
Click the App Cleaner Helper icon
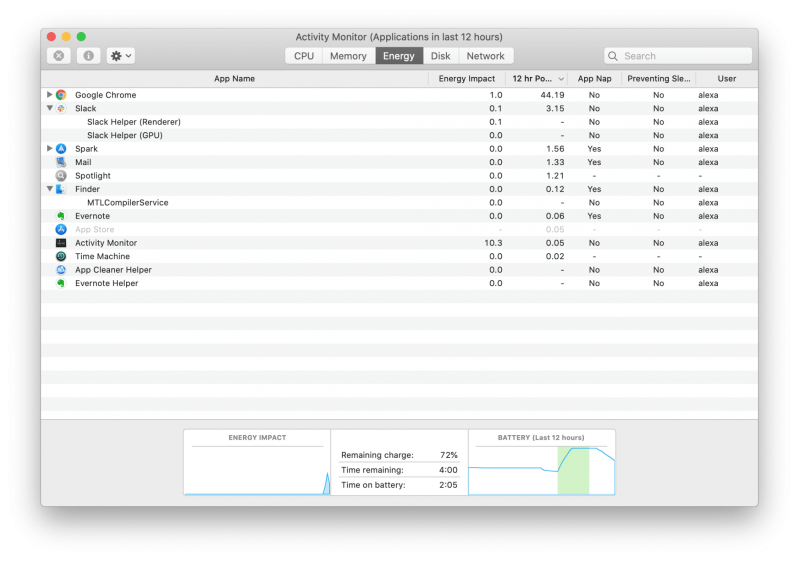[61, 270]
